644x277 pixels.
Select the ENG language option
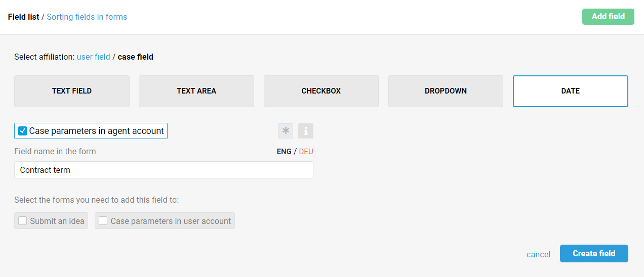(284, 151)
